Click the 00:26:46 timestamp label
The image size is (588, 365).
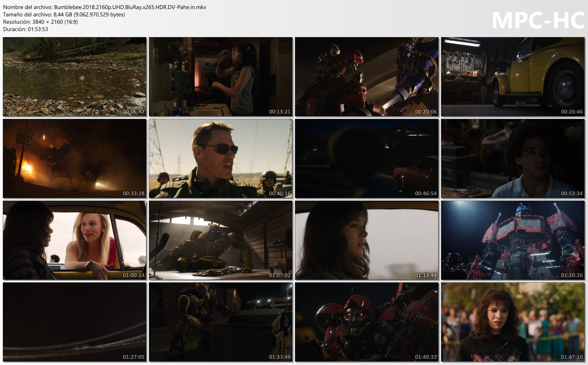(x=572, y=112)
